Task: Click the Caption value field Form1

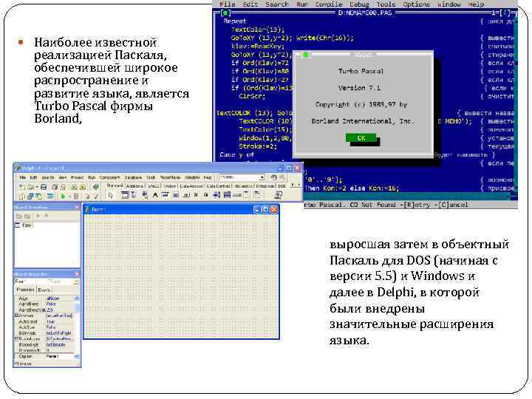Action: click(59, 356)
